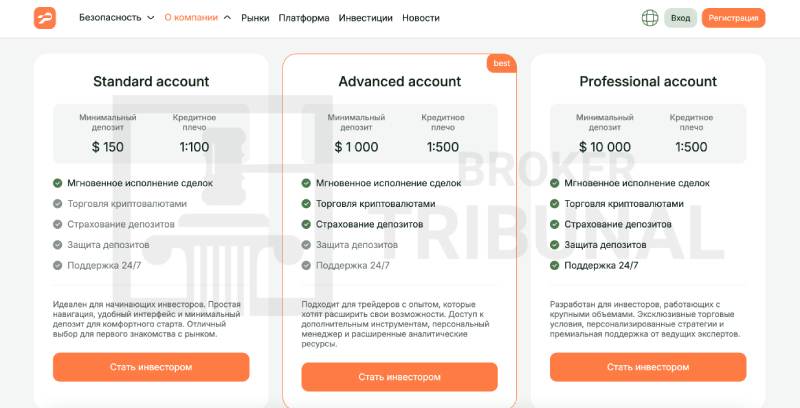800x408 pixels.
Task: Click green checkmark for Professional deposit protection
Action: [555, 245]
